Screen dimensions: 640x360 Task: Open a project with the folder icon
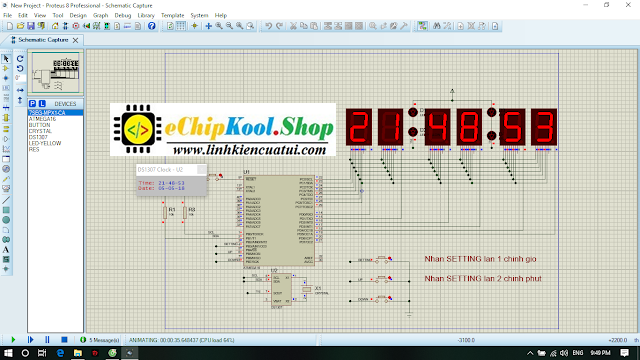tap(20, 26)
